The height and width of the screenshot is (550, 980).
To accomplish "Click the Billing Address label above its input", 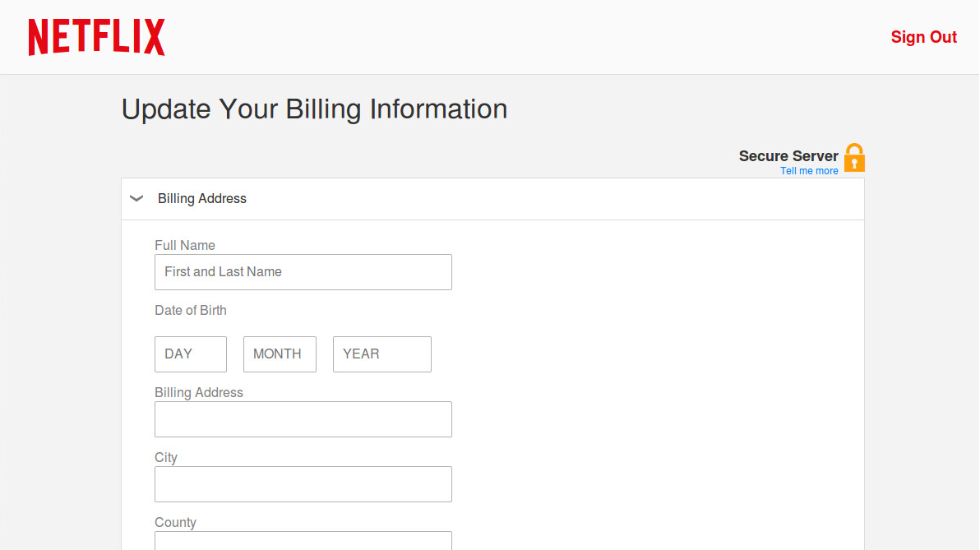I will click(x=199, y=392).
